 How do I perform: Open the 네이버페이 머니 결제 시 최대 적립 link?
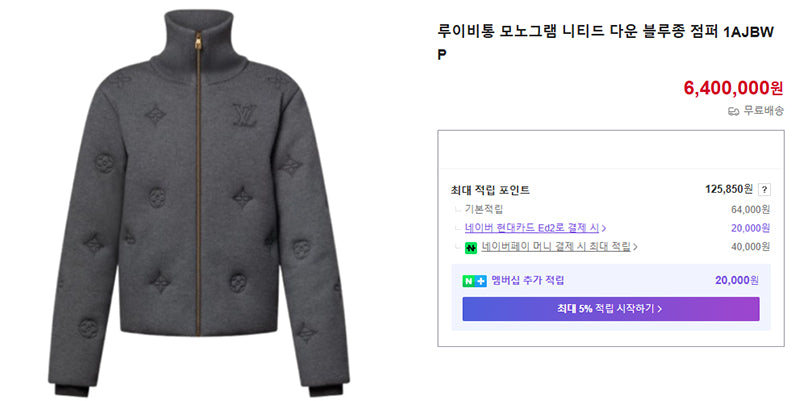coord(556,247)
